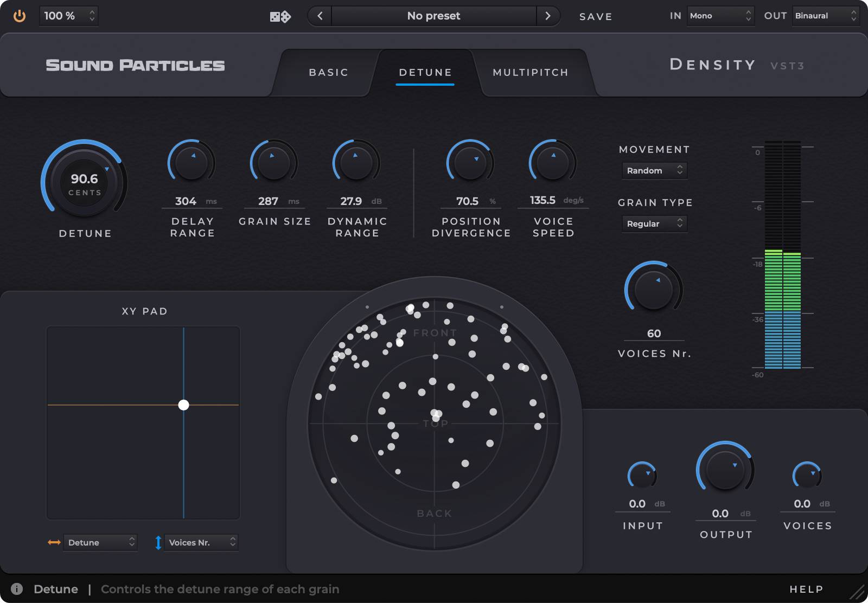Viewport: 868px width, 603px height.
Task: Open HELP from the bottom bar
Action: click(806, 589)
